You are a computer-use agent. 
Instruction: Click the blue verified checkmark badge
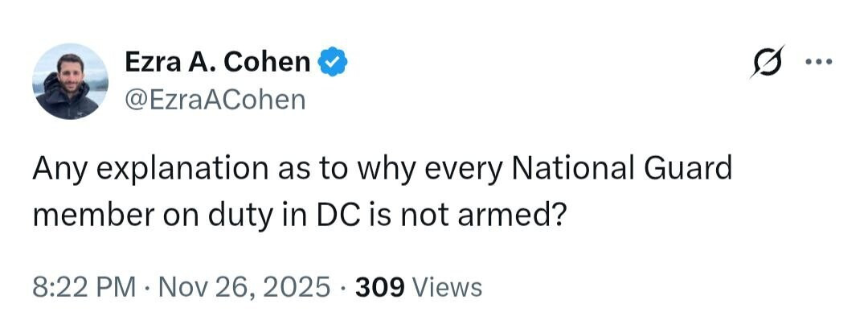tap(334, 62)
